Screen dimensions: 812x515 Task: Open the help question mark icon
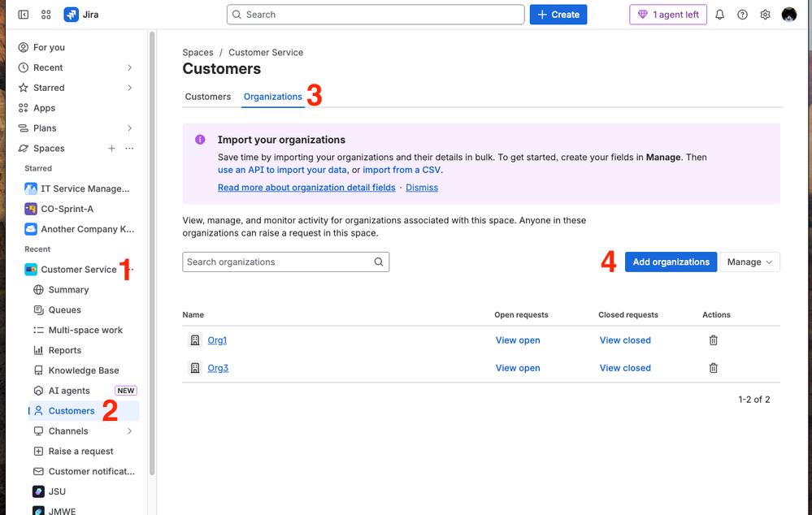pos(743,15)
